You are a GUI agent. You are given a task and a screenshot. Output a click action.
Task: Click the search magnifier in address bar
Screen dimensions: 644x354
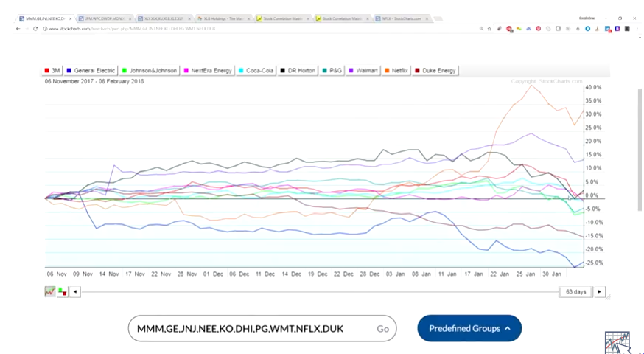click(x=481, y=28)
